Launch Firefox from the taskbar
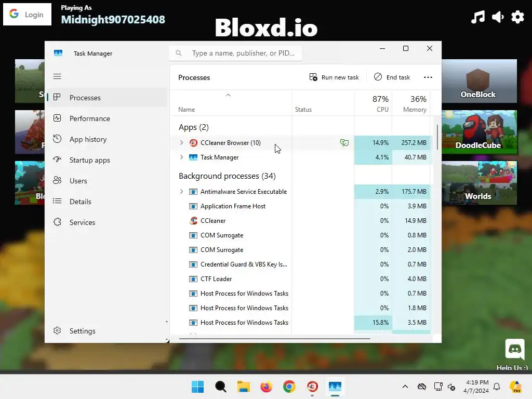 tap(267, 387)
